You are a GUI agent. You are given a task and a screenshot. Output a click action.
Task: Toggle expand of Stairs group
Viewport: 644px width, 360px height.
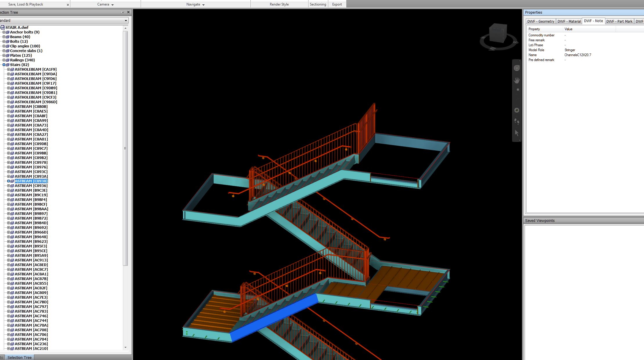coord(4,65)
